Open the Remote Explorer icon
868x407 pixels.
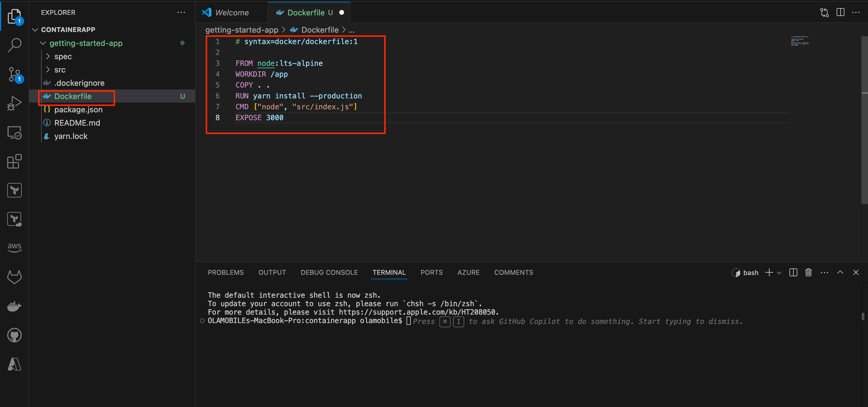point(14,133)
